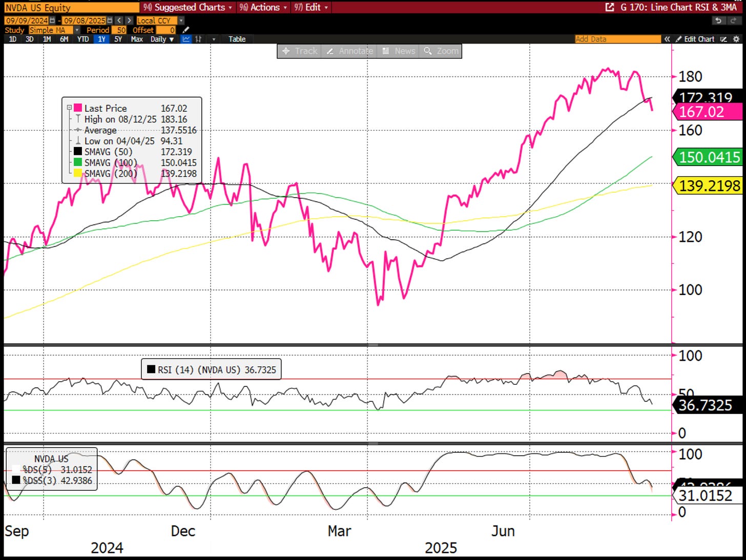Activate the Annotate tool
Image resolution: width=746 pixels, height=560 pixels.
pos(350,51)
